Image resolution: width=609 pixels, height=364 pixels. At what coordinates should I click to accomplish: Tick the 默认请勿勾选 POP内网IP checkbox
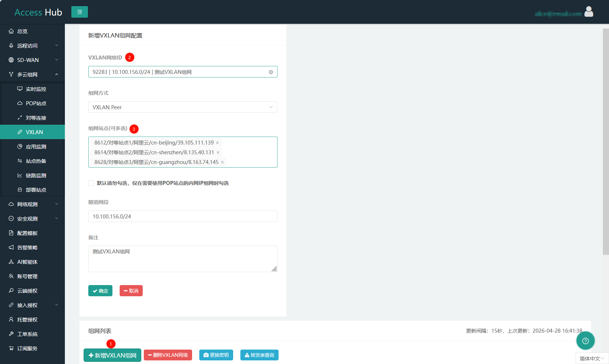pyautogui.click(x=91, y=183)
